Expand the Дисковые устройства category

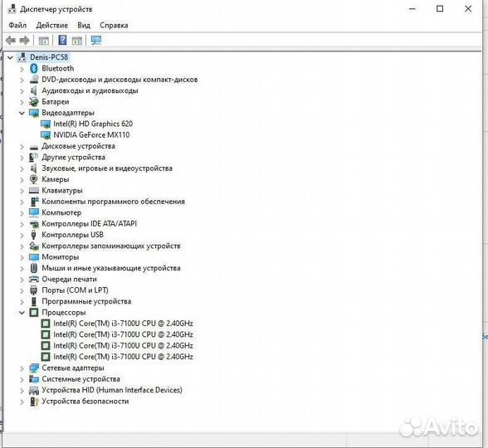[x=22, y=146]
